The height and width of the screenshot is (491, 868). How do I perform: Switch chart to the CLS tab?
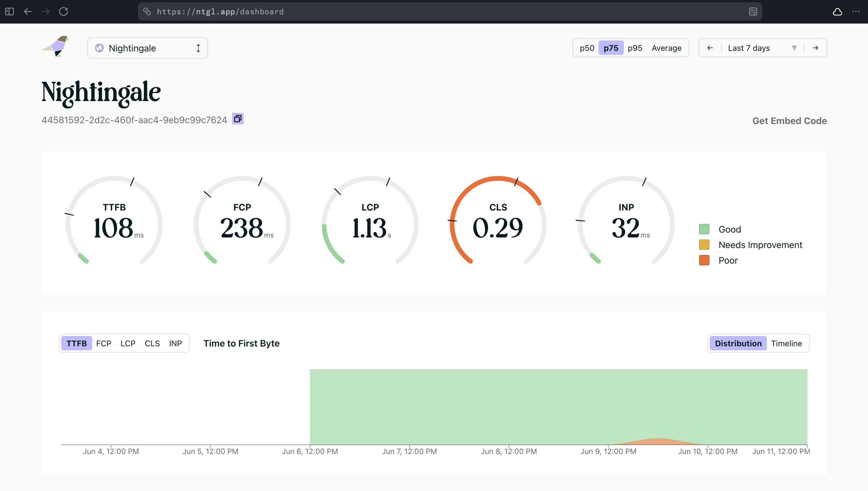(152, 343)
